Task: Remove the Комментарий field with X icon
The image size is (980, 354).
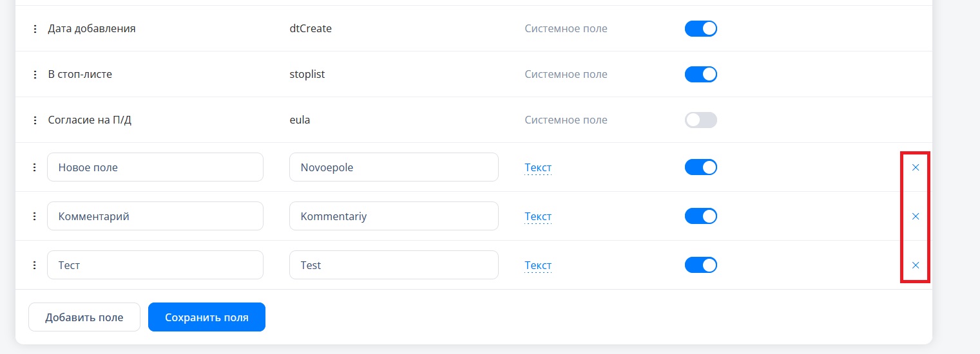Action: [915, 216]
